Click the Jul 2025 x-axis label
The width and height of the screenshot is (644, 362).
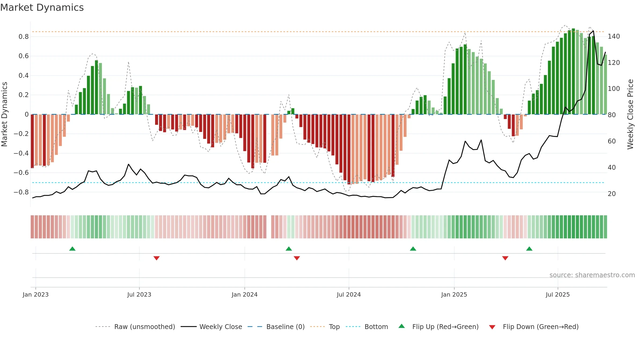(558, 294)
